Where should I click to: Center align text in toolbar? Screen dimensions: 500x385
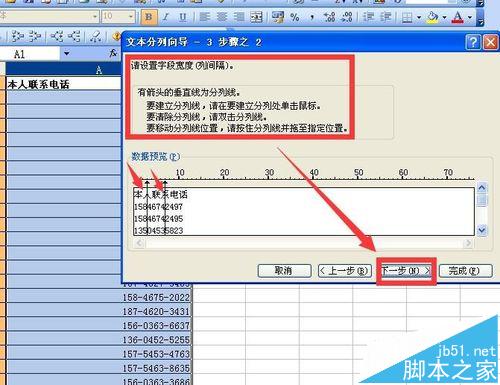222,17
